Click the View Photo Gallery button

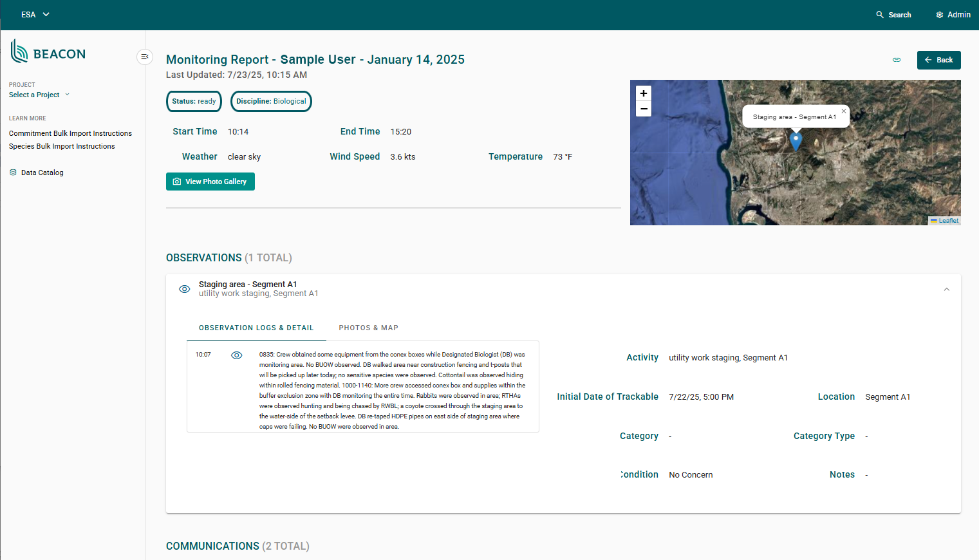coord(210,182)
